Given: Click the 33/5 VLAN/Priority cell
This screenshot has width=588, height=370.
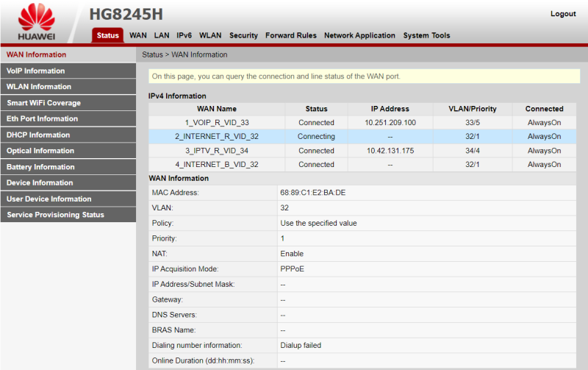Looking at the screenshot, I should click(x=473, y=123).
